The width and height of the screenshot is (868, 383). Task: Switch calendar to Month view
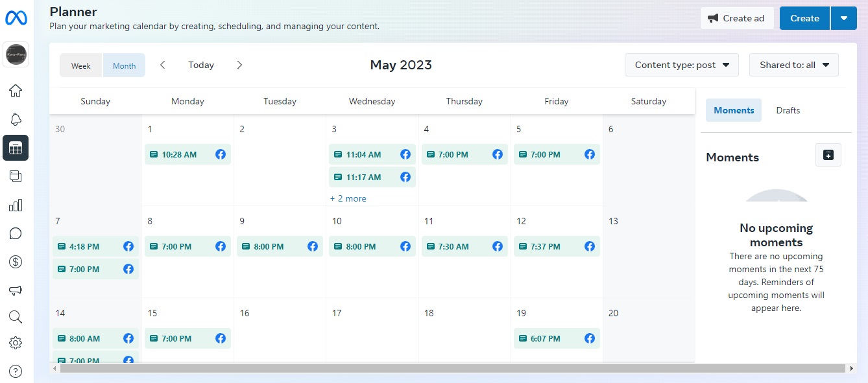[124, 65]
